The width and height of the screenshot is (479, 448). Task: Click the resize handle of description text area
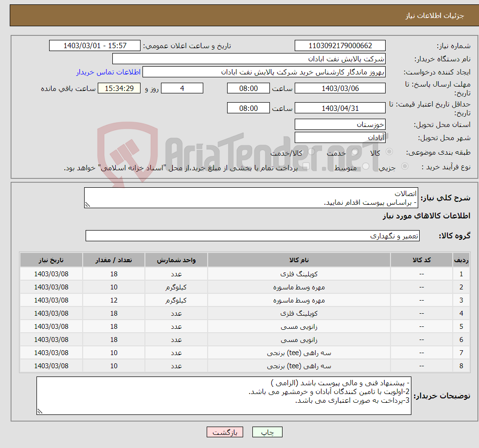pos(88,205)
